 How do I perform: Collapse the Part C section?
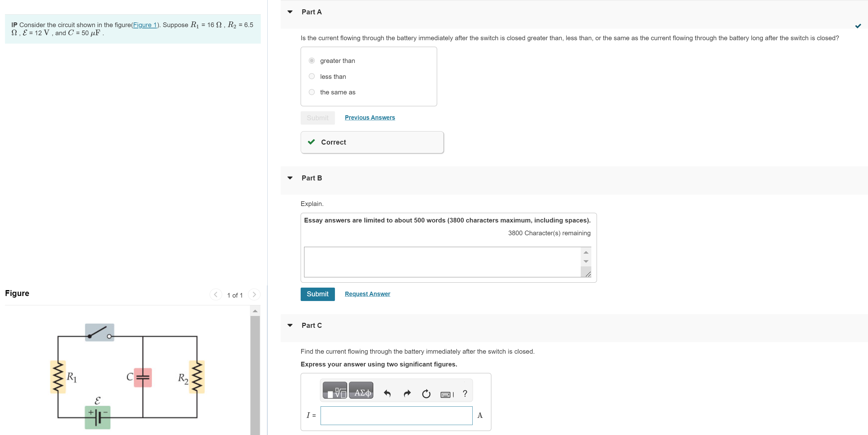290,326
